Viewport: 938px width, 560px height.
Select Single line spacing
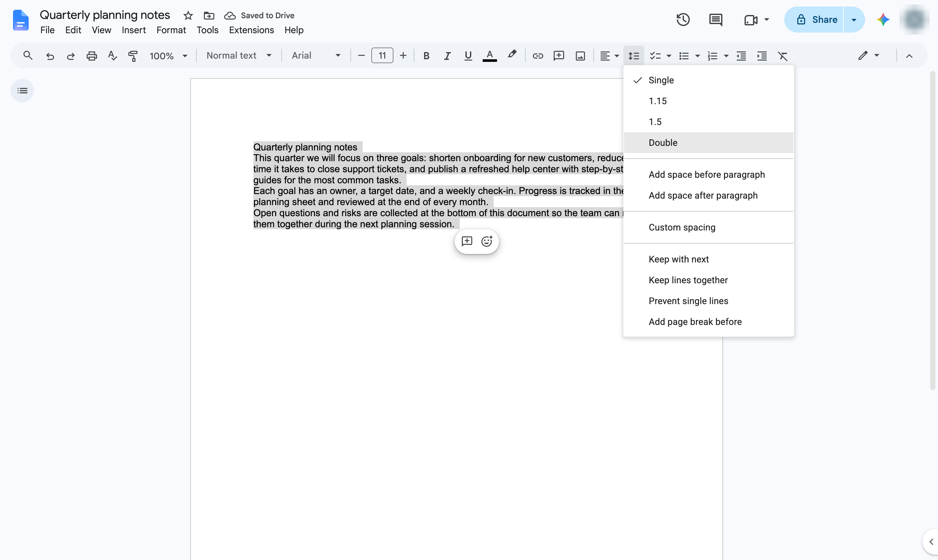(x=708, y=80)
